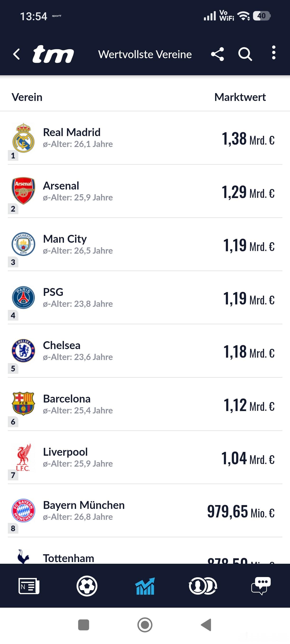
Task: Open the forum chat bubbles tab
Action: (261, 586)
